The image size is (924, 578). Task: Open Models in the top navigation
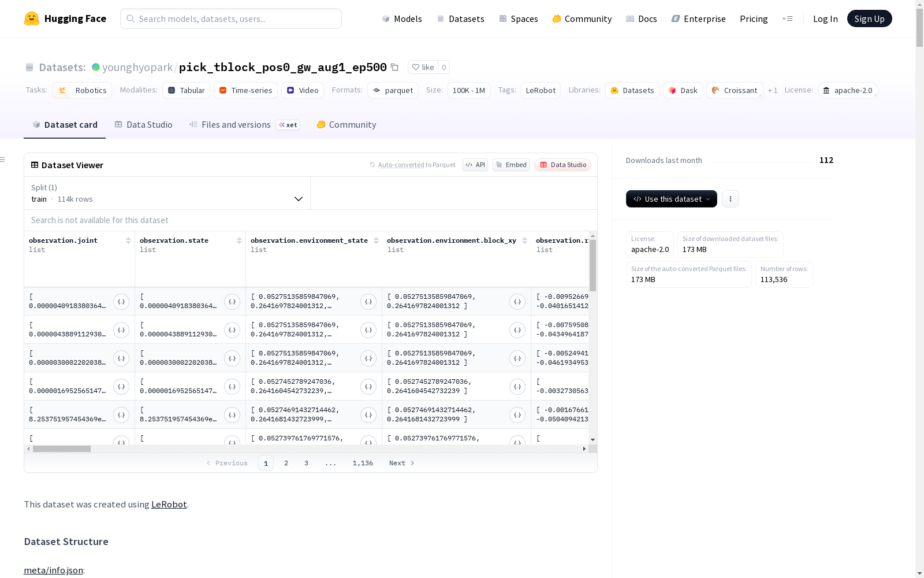pyautogui.click(x=402, y=18)
